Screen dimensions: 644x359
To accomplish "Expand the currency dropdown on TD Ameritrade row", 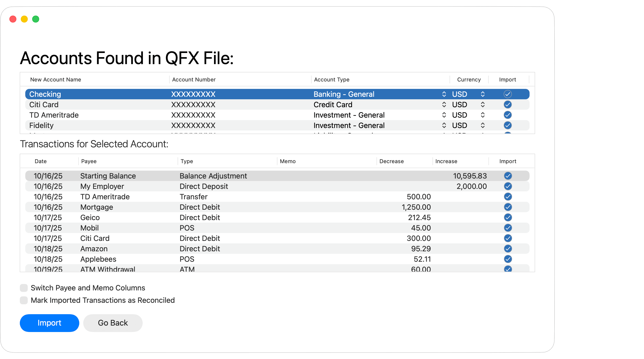I will pyautogui.click(x=483, y=115).
